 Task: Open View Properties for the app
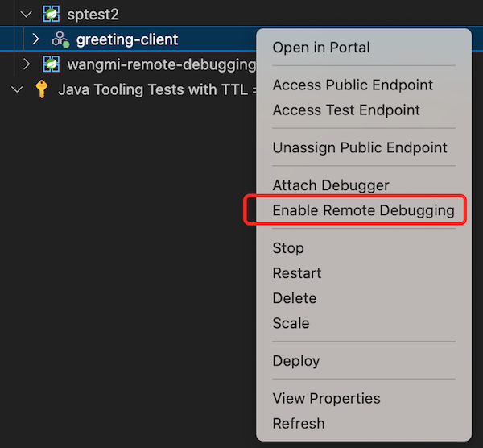click(x=326, y=398)
